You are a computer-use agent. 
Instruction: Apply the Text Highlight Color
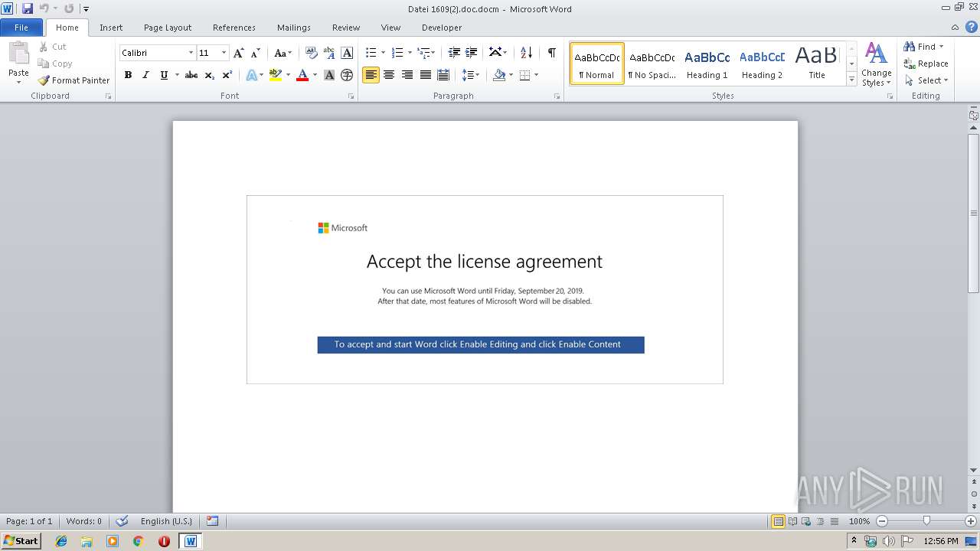(x=276, y=75)
